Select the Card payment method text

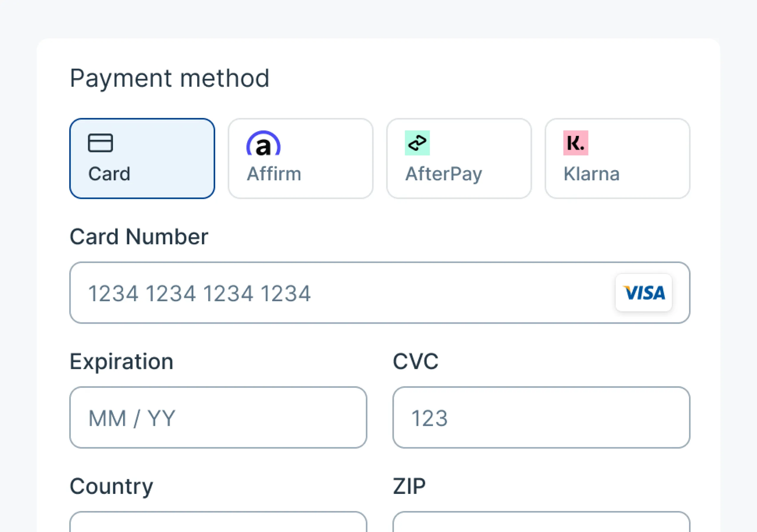point(109,174)
